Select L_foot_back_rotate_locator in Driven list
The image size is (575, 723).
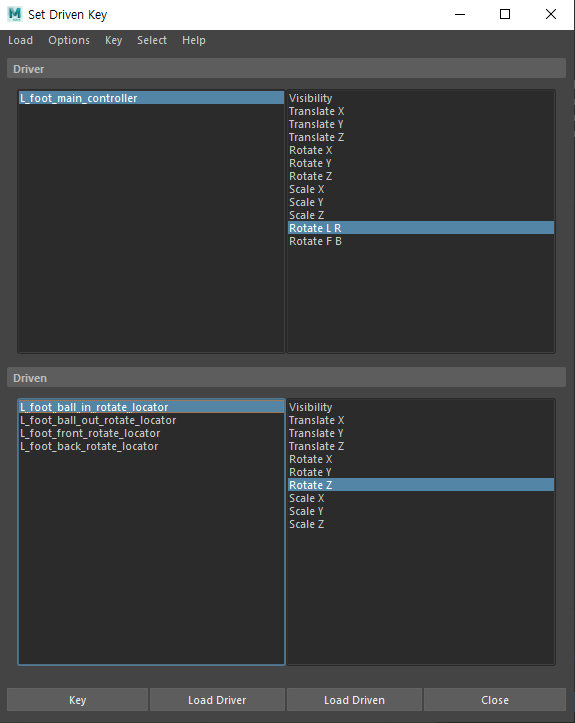[151, 446]
